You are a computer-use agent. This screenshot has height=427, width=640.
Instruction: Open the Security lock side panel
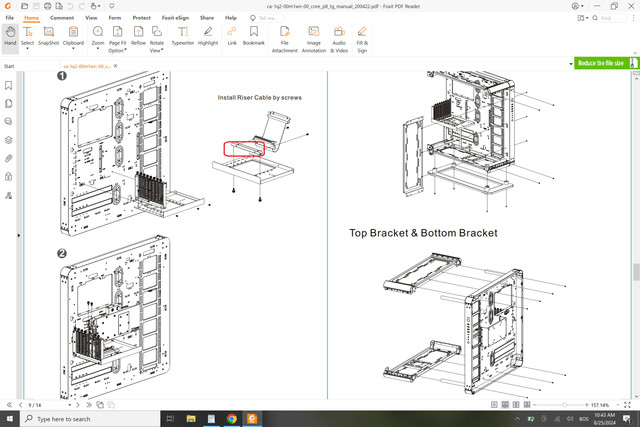8,177
